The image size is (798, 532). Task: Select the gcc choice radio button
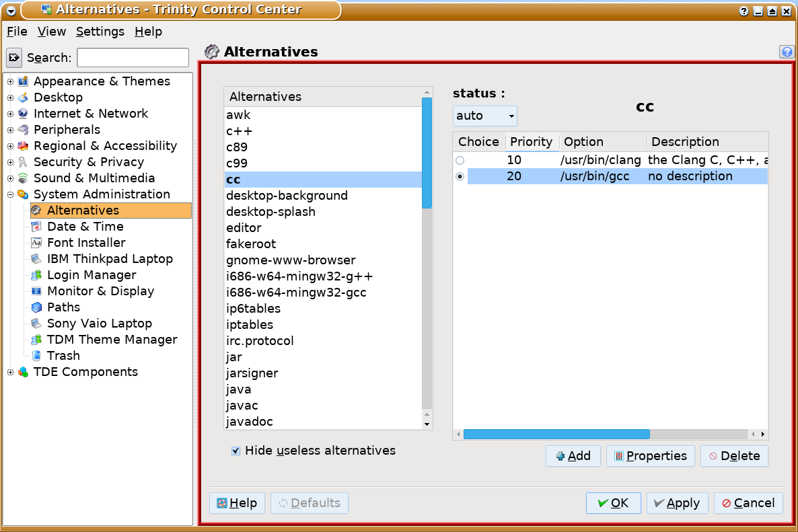click(460, 176)
